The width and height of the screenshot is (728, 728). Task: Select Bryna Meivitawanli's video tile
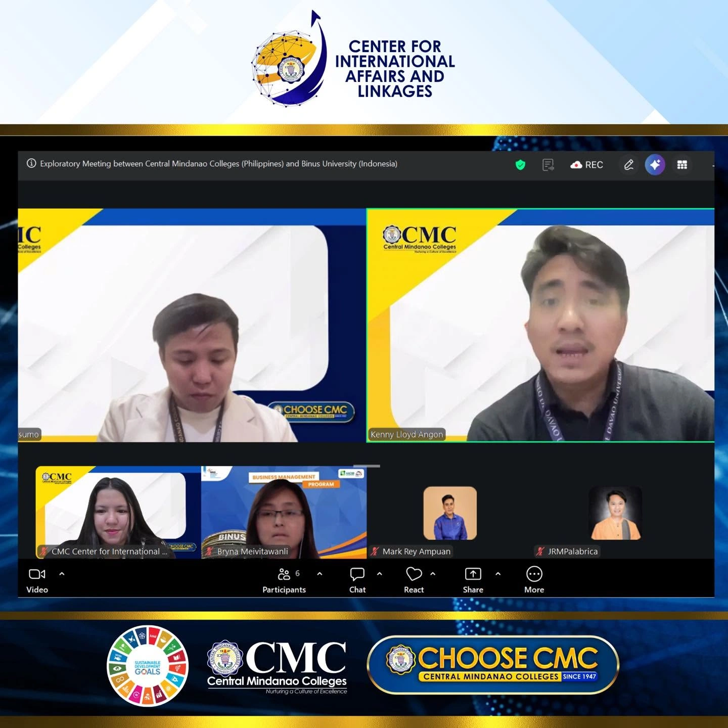[x=284, y=512]
